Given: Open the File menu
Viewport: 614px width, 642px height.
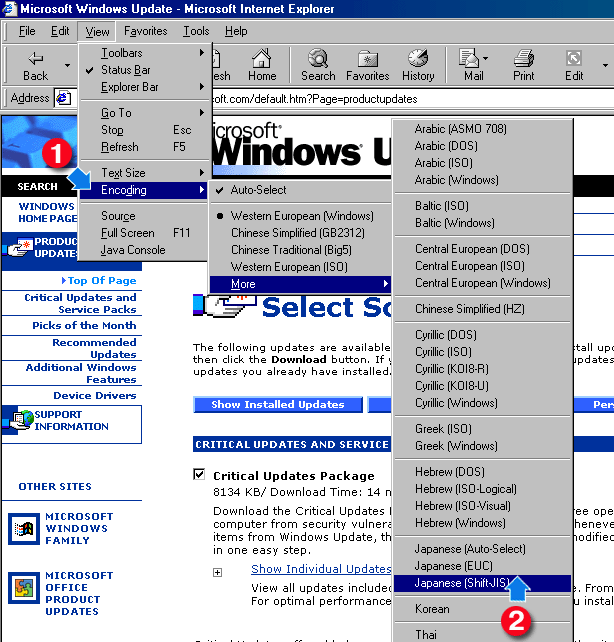Looking at the screenshot, I should pos(27,31).
